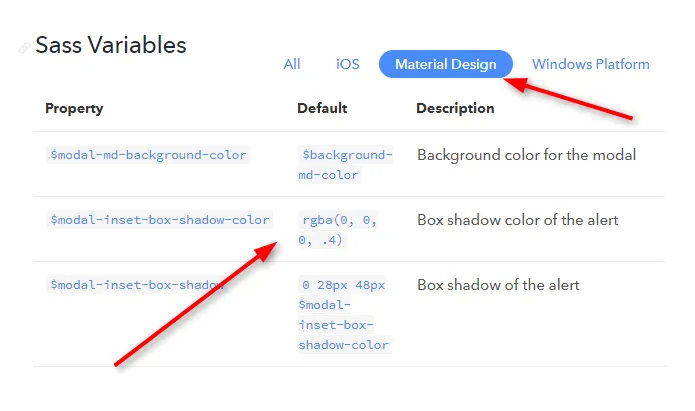Viewport: 695px width, 411px height.
Task: Click the $background-md-color default value
Action: 345,165
